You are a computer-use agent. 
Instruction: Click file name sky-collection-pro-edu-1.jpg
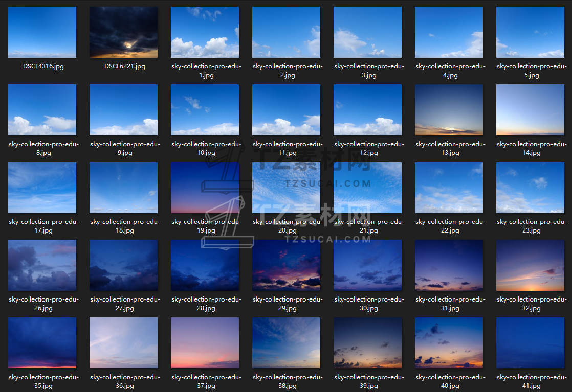(x=207, y=71)
